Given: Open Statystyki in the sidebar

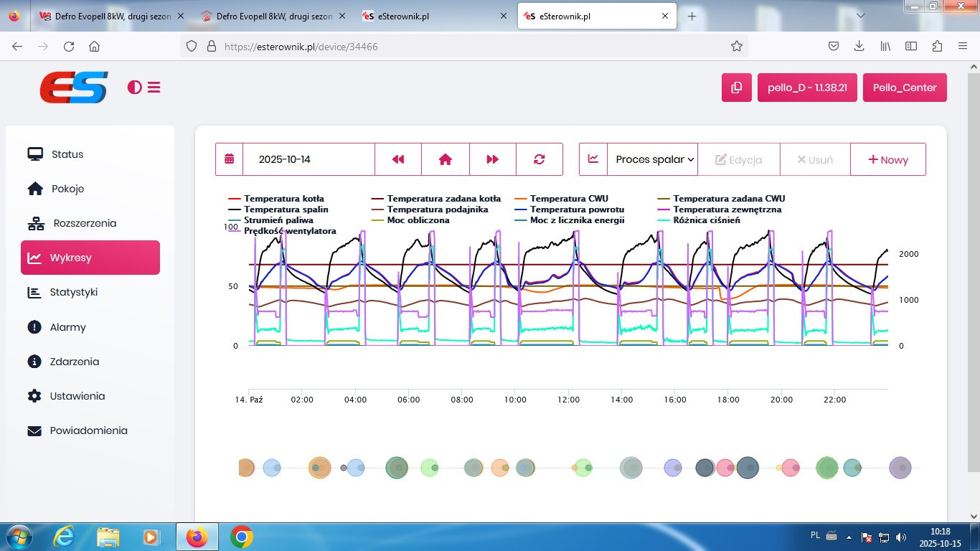Looking at the screenshot, I should 73,292.
